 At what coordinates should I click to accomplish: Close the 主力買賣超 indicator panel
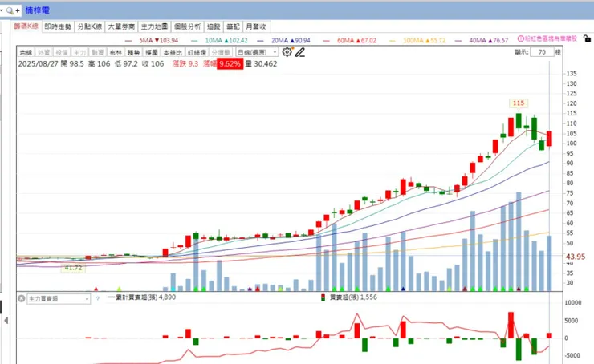pos(22,298)
